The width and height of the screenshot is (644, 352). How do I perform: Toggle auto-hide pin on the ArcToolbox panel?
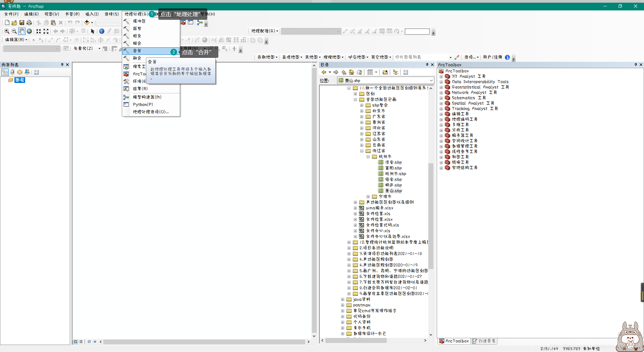click(x=636, y=65)
